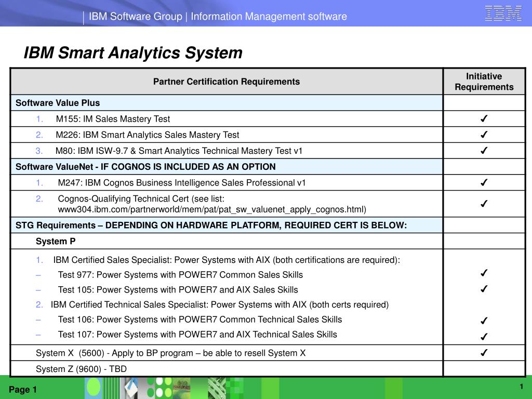This screenshot has height=399, width=532.
Task: Click the checkmark beside Test 106
Action: click(x=484, y=321)
